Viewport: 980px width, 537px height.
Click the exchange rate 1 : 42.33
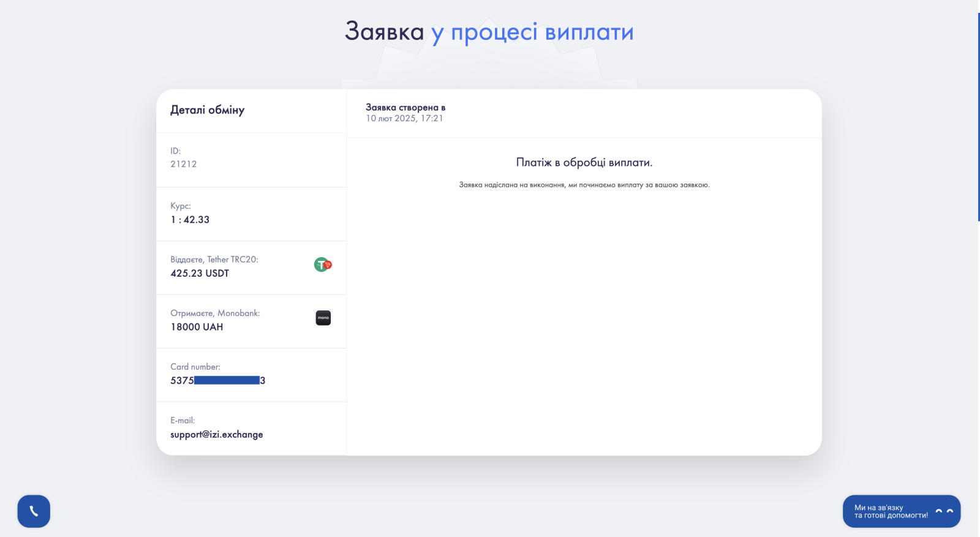[x=190, y=220]
